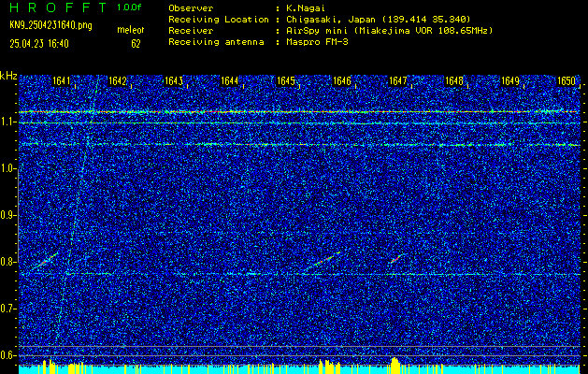588x374 pixels.
Task: Click the AirSpy mini receiver text
Action: click(389, 31)
